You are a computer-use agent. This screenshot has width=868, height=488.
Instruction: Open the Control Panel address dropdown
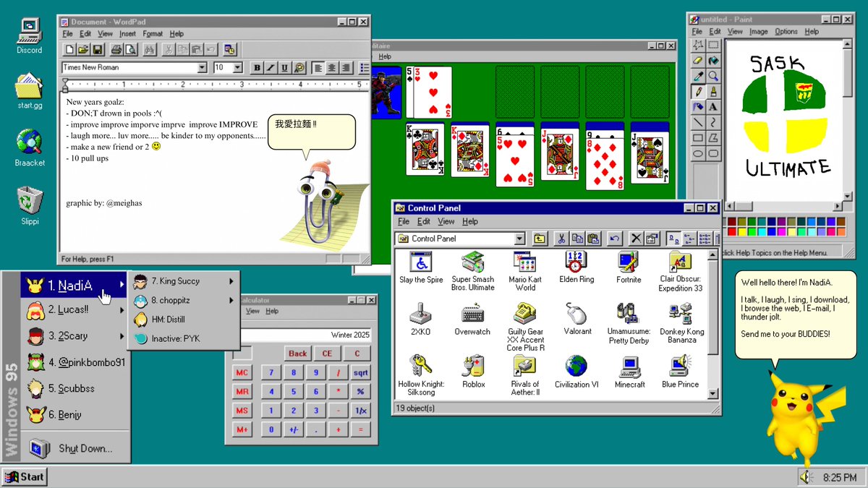click(x=519, y=239)
